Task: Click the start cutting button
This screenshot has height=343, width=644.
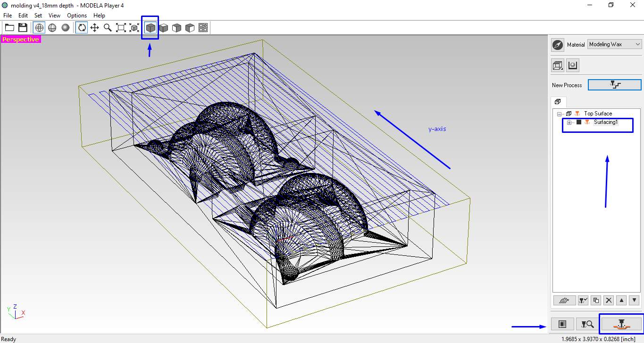Action: click(621, 324)
